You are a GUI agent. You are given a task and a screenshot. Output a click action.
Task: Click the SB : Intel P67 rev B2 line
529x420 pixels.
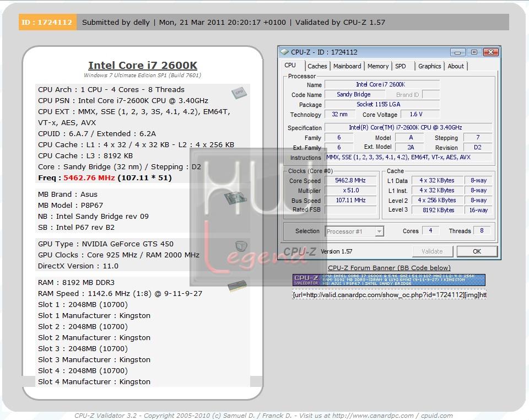76,228
